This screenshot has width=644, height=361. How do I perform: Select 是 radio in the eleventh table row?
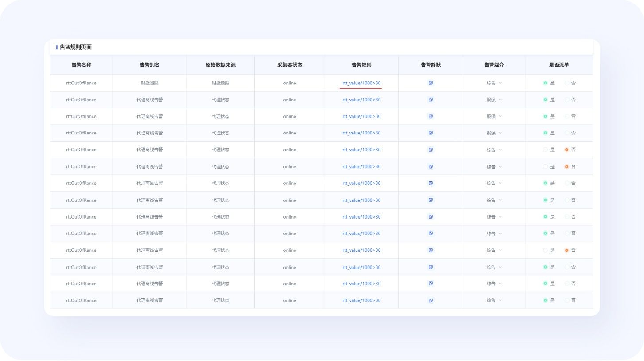tap(546, 250)
